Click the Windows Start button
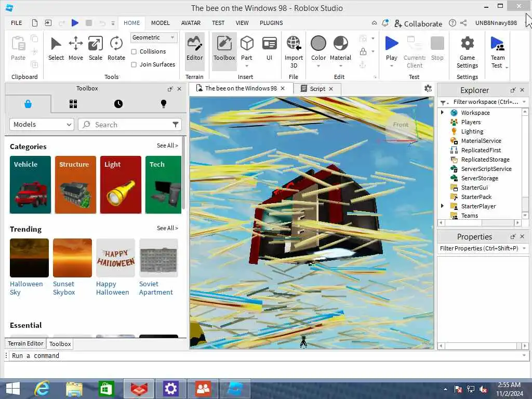Screen dimensions: 532x399 [x=13, y=389]
